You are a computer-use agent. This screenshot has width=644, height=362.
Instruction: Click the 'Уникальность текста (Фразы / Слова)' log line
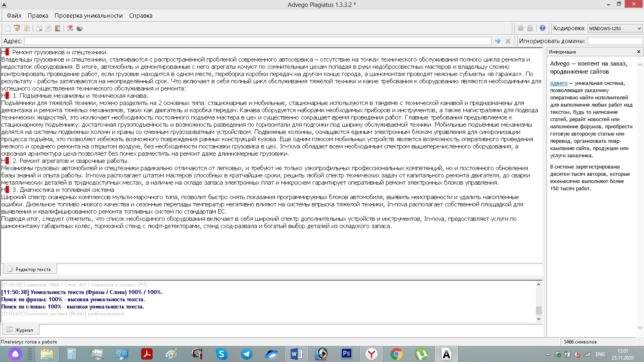(x=82, y=292)
